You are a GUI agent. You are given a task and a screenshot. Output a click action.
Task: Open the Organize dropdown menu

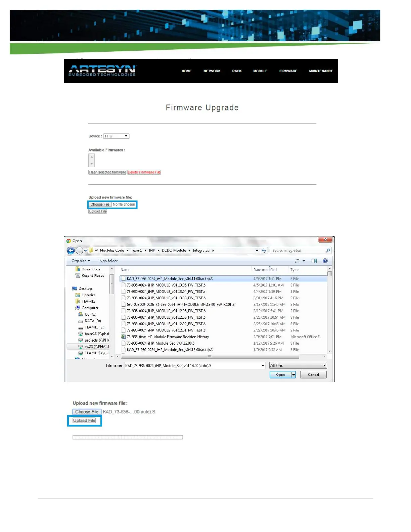point(81,261)
